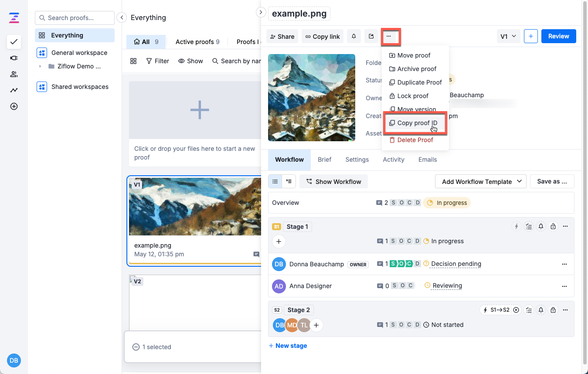Click the Search proofs input field
Screen dimensions: 588x374
click(75, 18)
